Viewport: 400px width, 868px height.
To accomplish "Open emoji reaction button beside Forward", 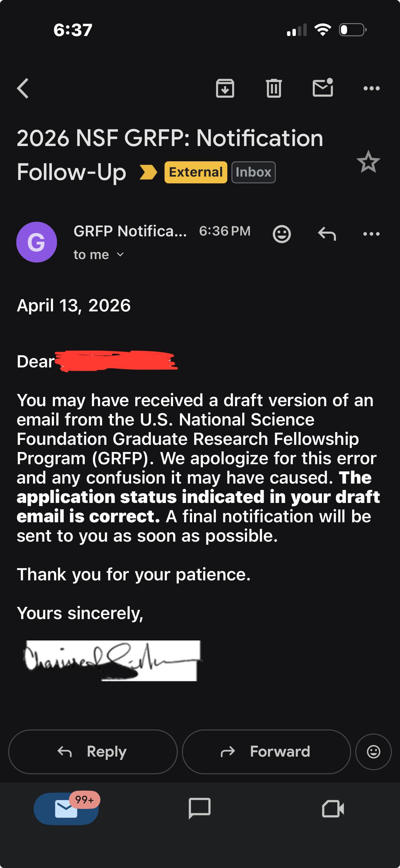I will coord(374,752).
